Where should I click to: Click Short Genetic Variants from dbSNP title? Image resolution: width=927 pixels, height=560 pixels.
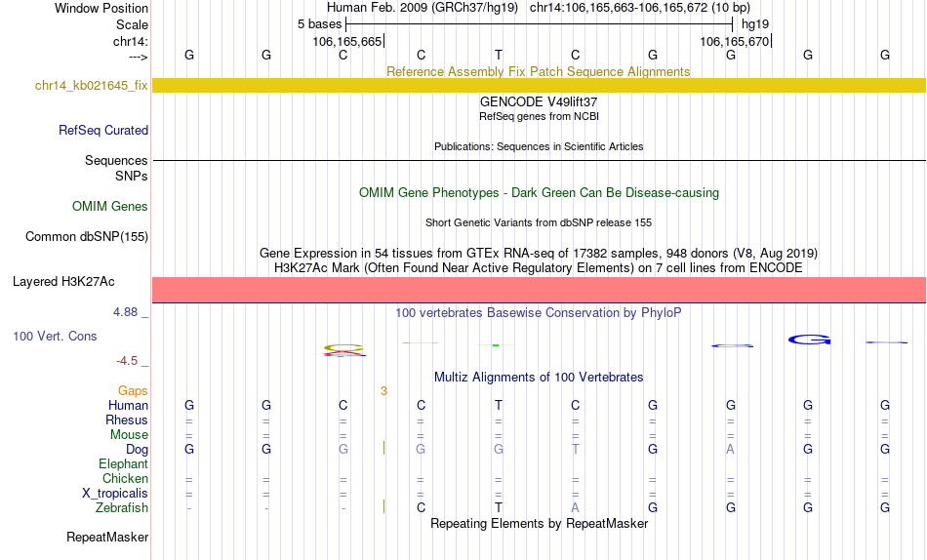[539, 223]
